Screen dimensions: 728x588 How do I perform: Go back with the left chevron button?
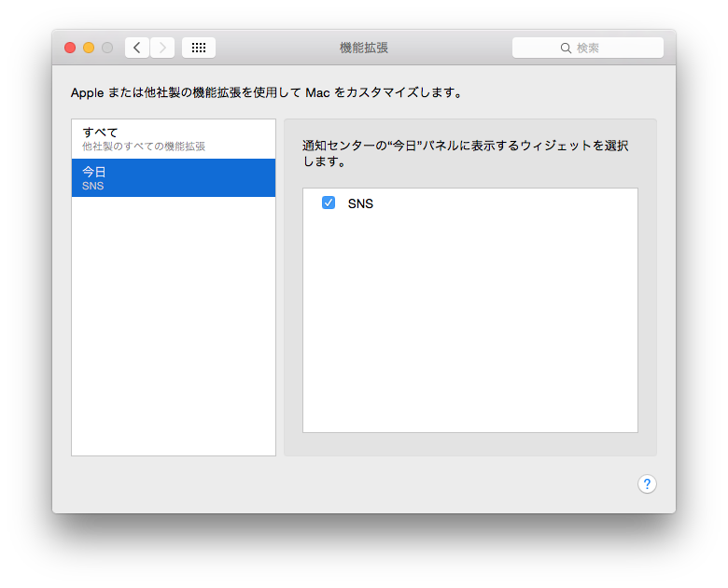click(x=137, y=48)
